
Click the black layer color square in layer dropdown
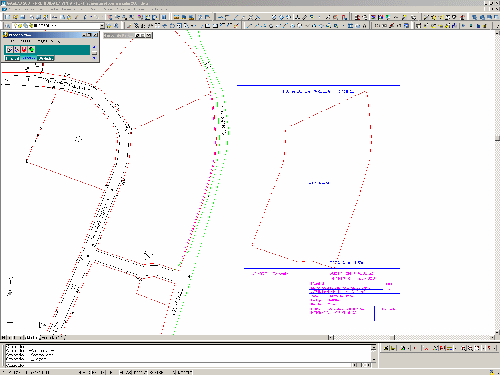coord(36,25)
